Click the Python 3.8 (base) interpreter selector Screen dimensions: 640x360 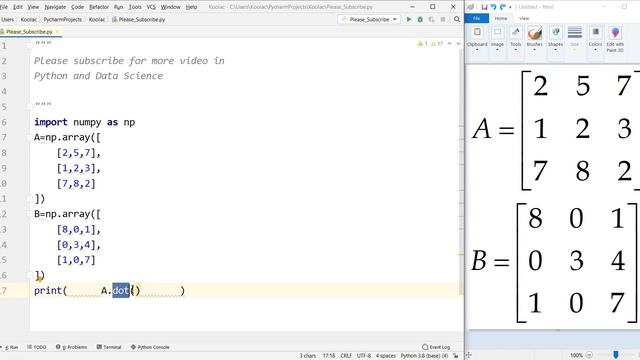tap(424, 356)
